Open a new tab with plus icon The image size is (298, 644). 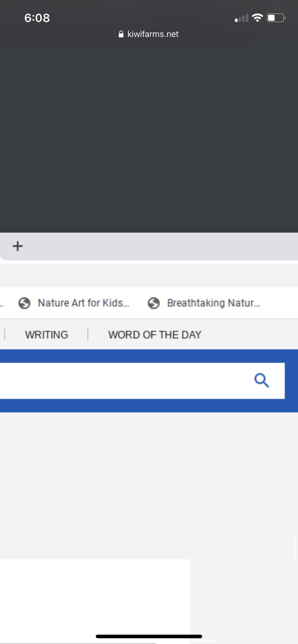[18, 246]
